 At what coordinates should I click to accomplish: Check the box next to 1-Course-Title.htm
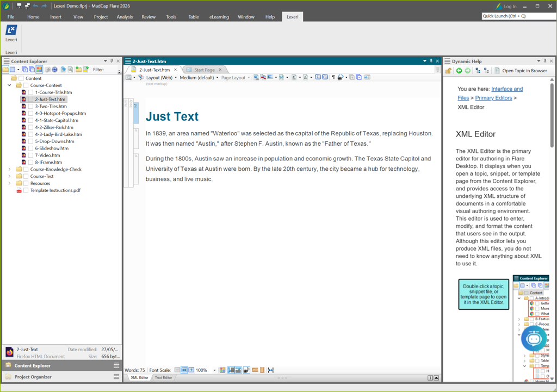click(x=30, y=92)
